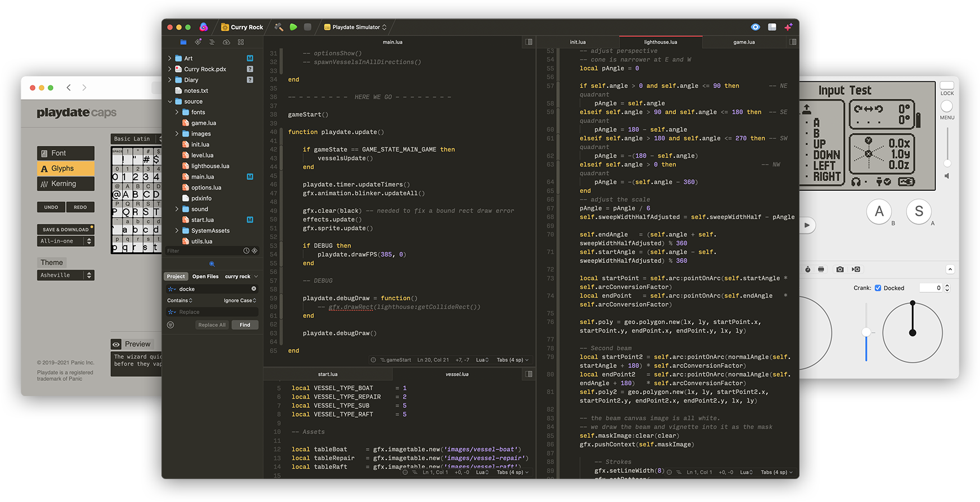Switch to the start.lua tab
The width and height of the screenshot is (980, 502).
point(327,374)
